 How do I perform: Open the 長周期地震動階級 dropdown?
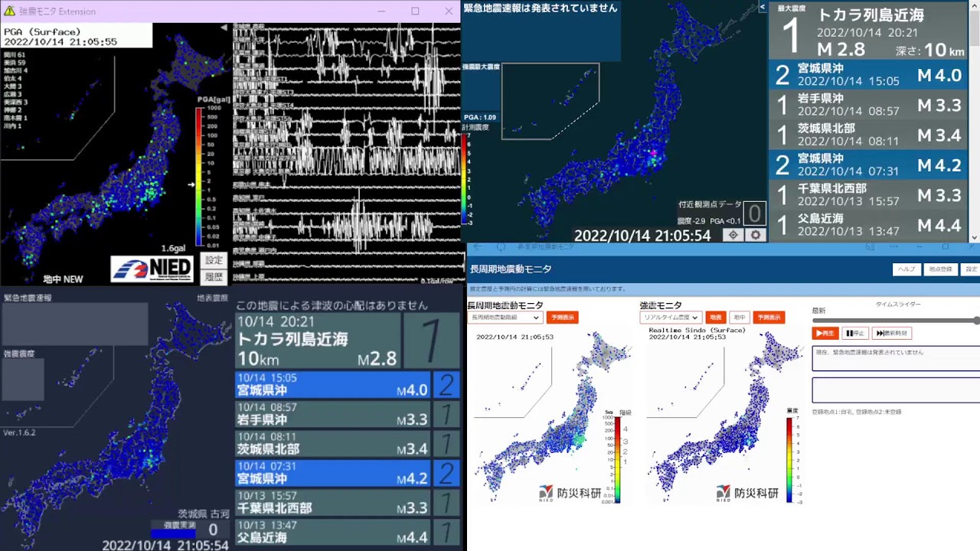click(x=505, y=317)
